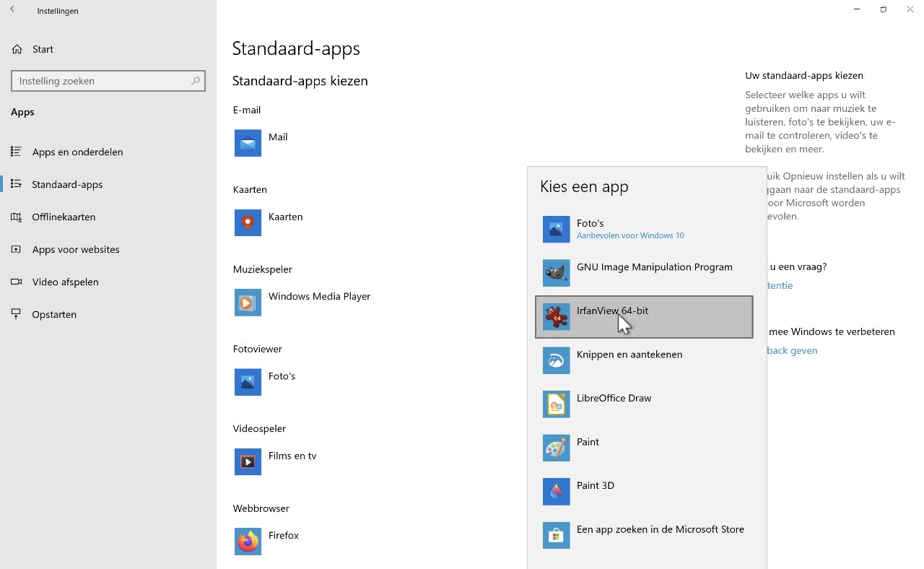Choose Foto's recommended for Windows 10

coord(644,230)
